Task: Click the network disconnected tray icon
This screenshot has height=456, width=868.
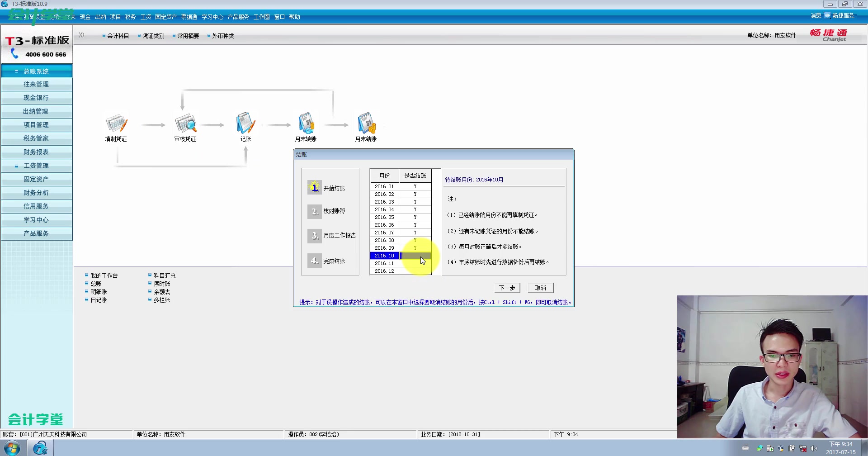Action: 803,448
